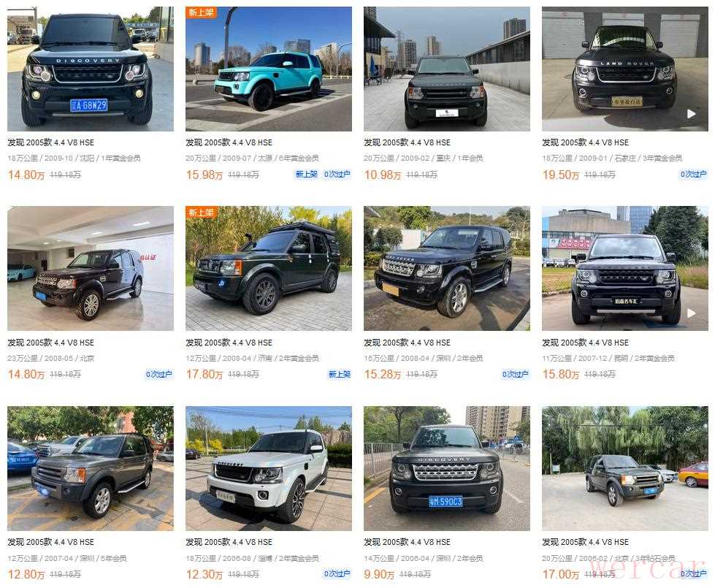Click 0次过户 tag on 14.80万 Beijing listing
Screen dimensions: 715x588
pos(158,374)
